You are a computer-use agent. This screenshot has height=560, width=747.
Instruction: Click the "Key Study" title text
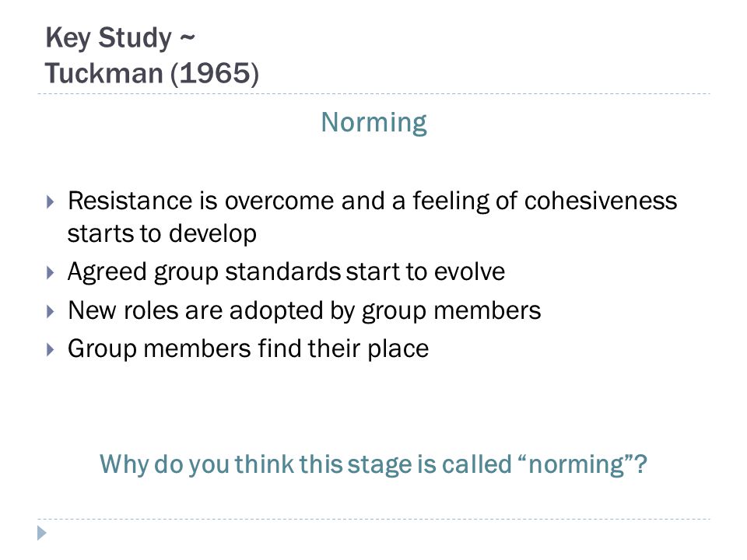point(108,37)
